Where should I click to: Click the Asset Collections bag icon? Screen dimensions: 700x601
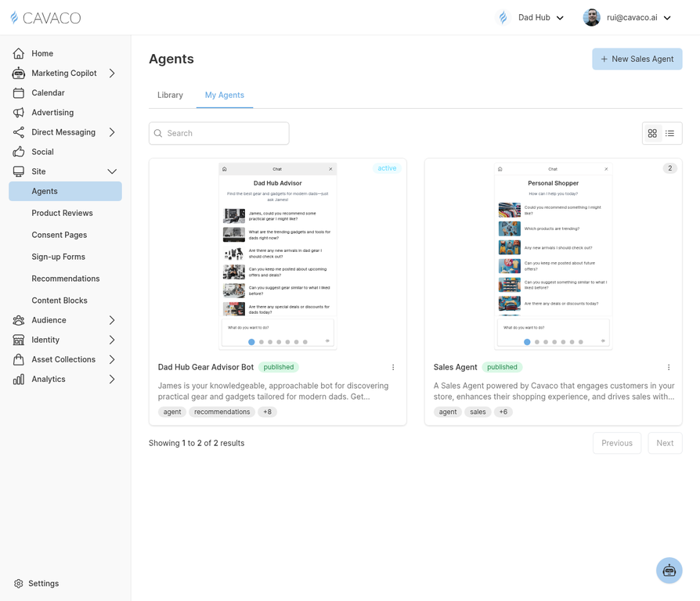pos(18,359)
